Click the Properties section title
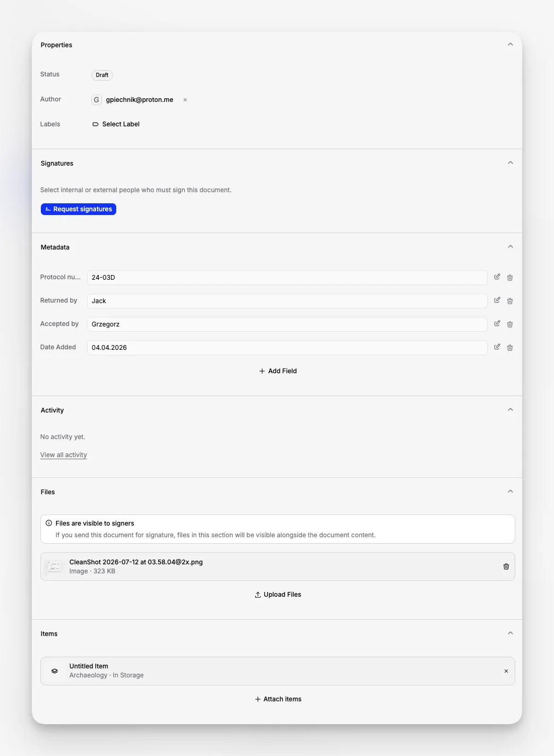554x756 pixels. (x=56, y=45)
